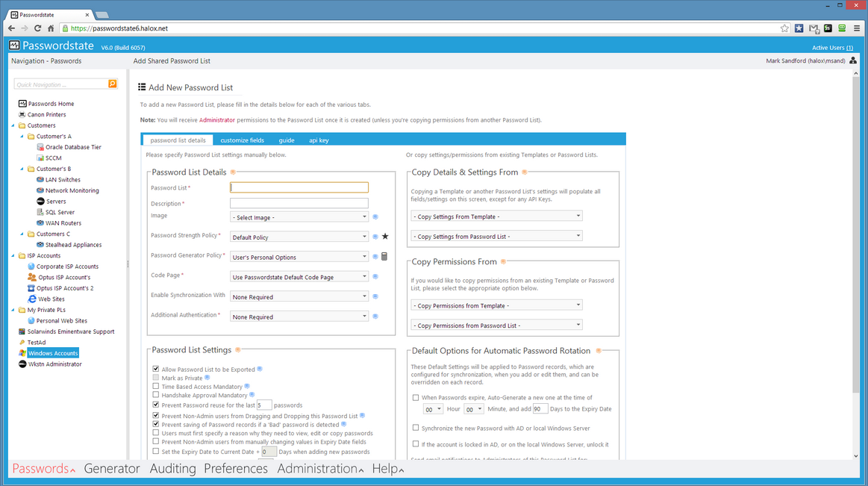Open the Servers list icon
Screen dimensions: 868x486
[40, 201]
